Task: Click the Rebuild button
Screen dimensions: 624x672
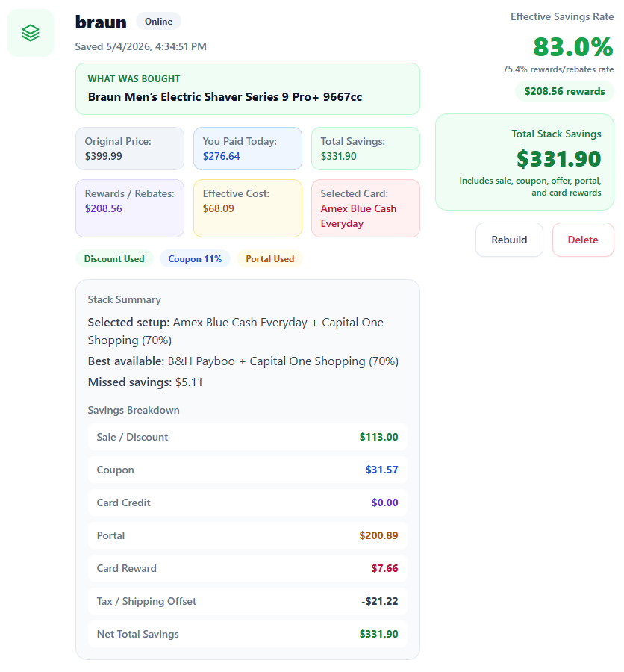Action: point(509,240)
